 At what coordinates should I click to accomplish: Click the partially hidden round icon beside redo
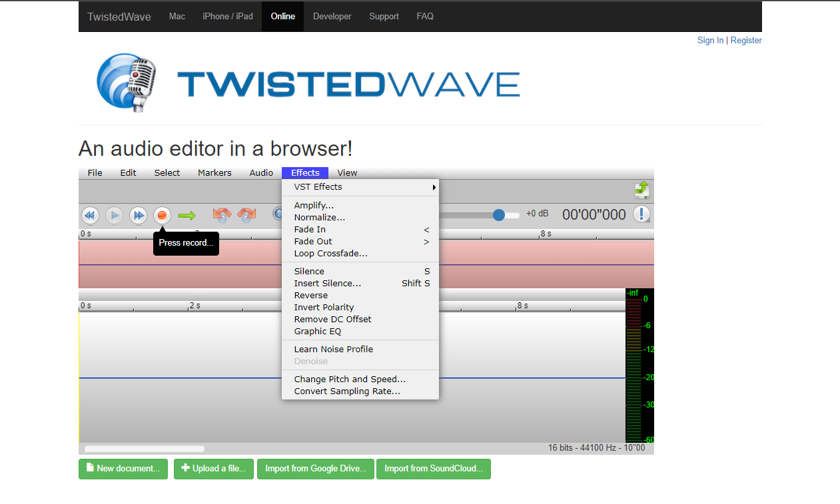[x=277, y=214]
